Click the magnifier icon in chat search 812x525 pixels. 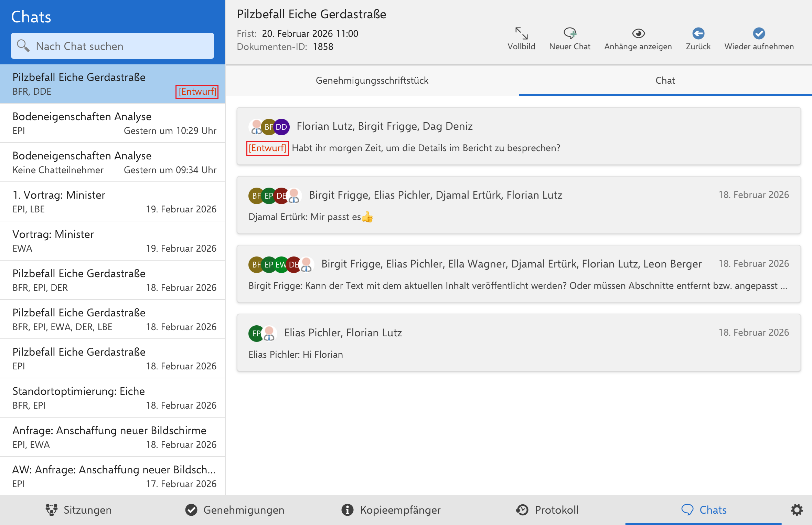pos(23,46)
